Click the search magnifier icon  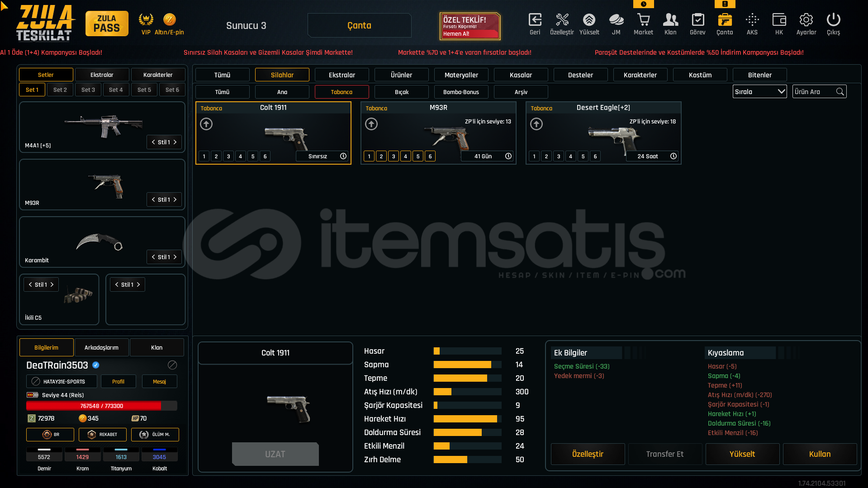(x=840, y=92)
